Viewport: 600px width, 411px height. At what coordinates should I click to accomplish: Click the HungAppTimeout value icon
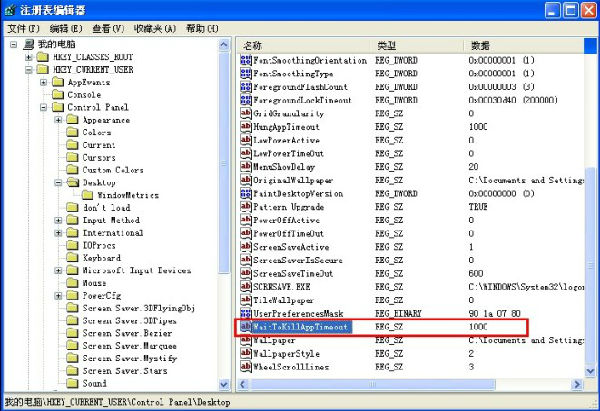pyautogui.click(x=247, y=127)
